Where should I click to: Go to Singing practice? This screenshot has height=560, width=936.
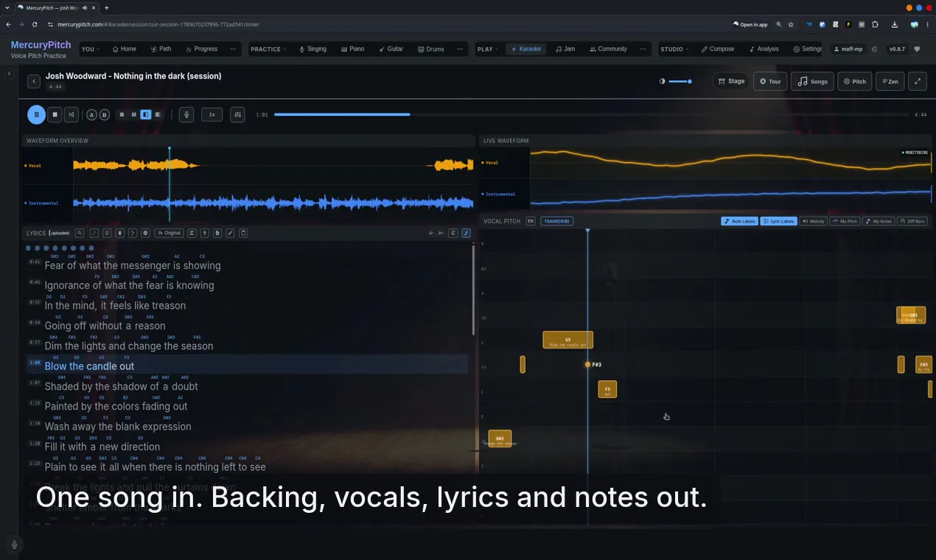tap(312, 49)
